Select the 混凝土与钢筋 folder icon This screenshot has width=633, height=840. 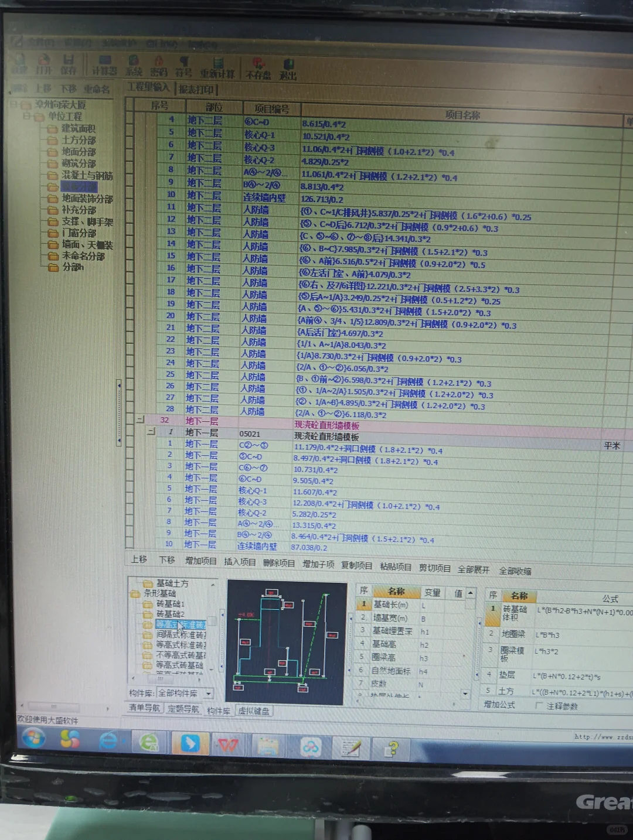[53, 175]
